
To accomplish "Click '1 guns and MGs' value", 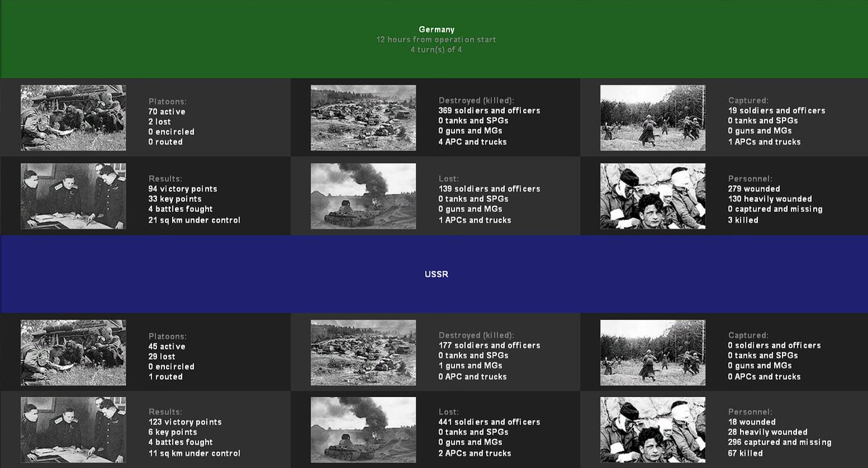I will coord(472,366).
